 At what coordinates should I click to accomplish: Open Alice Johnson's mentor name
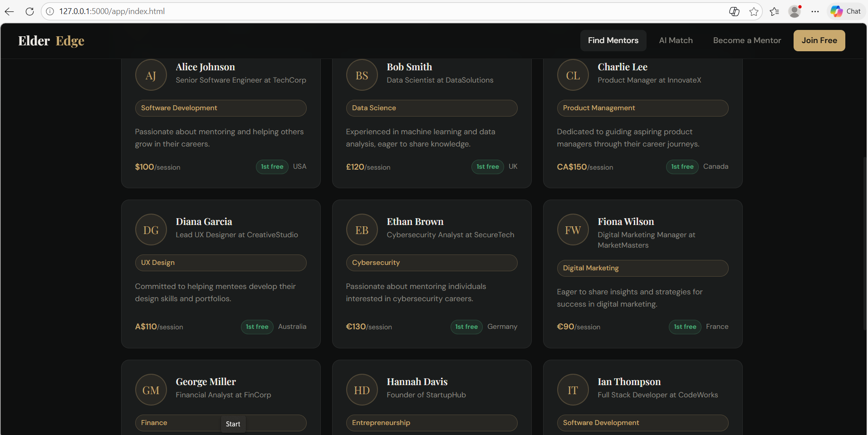click(205, 67)
